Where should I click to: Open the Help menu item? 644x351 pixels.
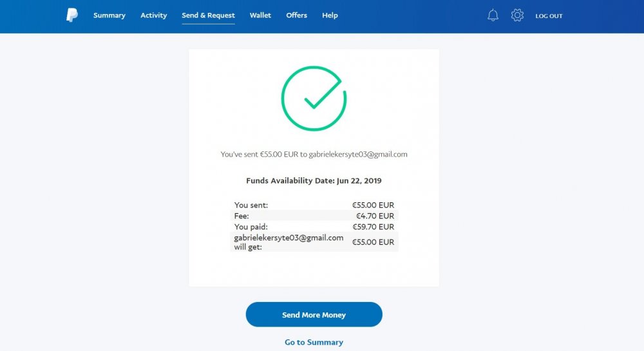(x=330, y=15)
